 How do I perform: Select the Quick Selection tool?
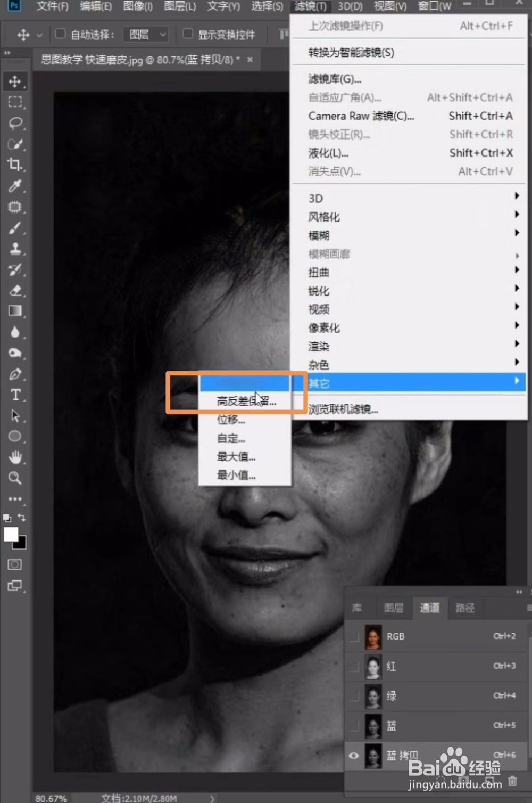coord(15,144)
